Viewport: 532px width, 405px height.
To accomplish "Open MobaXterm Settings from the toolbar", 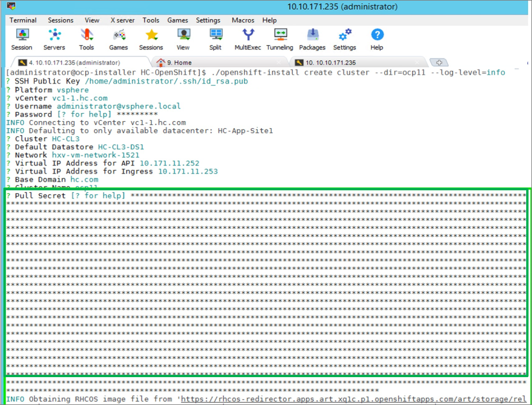I will 345,38.
